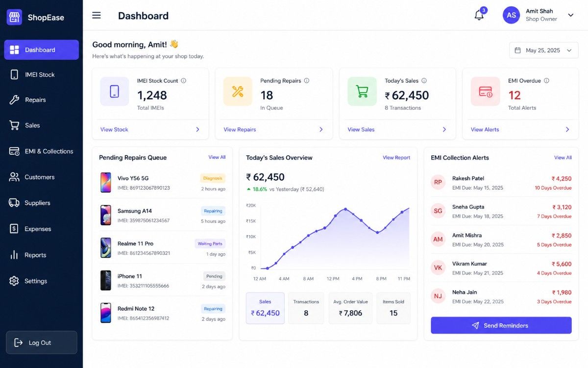This screenshot has height=368, width=588.
Task: Click View Report in Today's Sales Overview
Action: pos(396,158)
